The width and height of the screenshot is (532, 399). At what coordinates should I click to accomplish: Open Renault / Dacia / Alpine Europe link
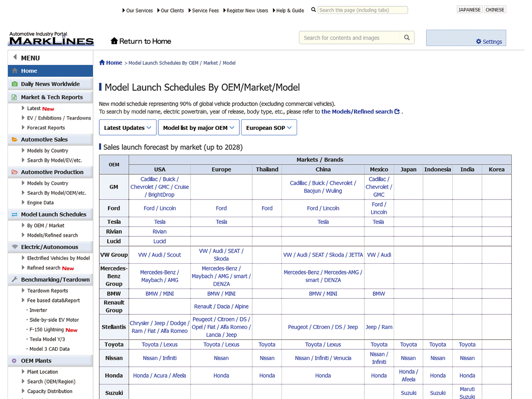point(221,306)
